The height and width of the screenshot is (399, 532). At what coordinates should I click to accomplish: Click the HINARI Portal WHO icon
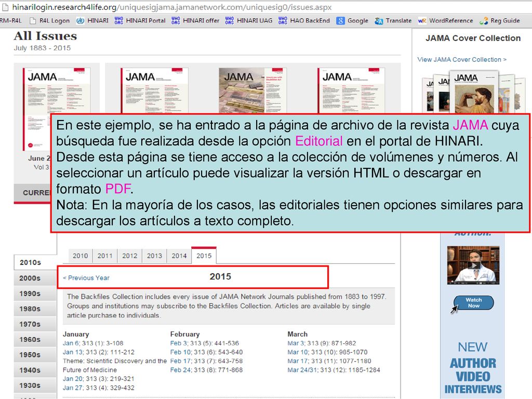pyautogui.click(x=119, y=21)
